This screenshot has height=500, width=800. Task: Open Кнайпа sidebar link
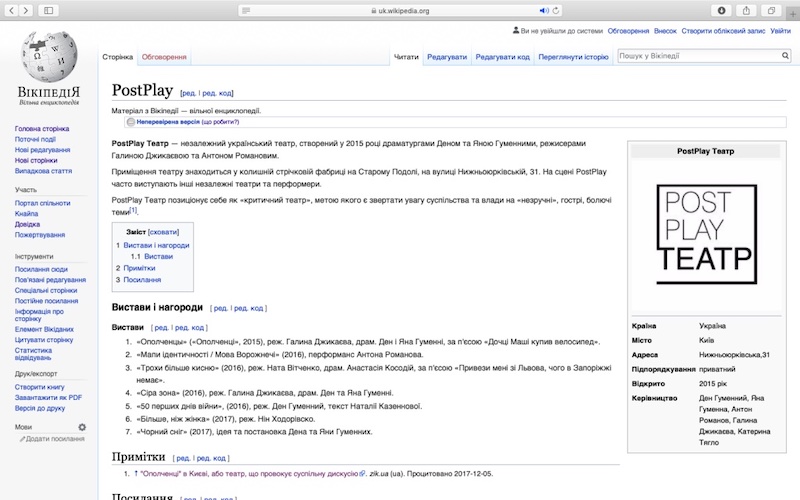27,214
